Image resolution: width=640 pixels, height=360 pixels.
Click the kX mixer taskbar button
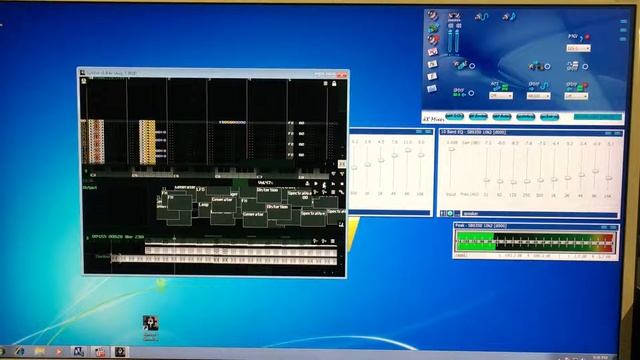point(79,351)
